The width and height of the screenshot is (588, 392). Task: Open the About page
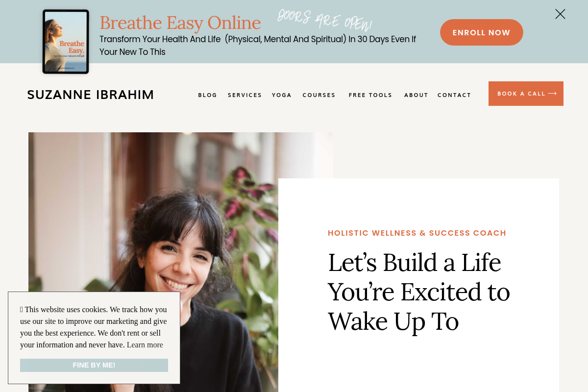click(416, 95)
